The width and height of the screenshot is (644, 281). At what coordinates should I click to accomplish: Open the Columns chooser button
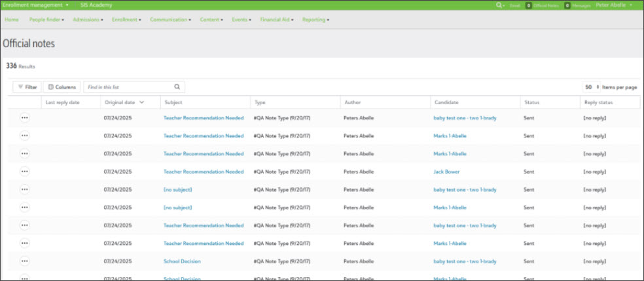[62, 87]
